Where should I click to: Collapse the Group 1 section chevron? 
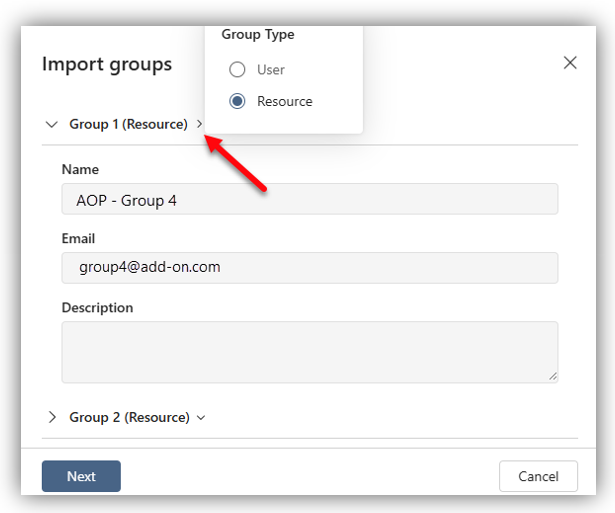click(51, 125)
